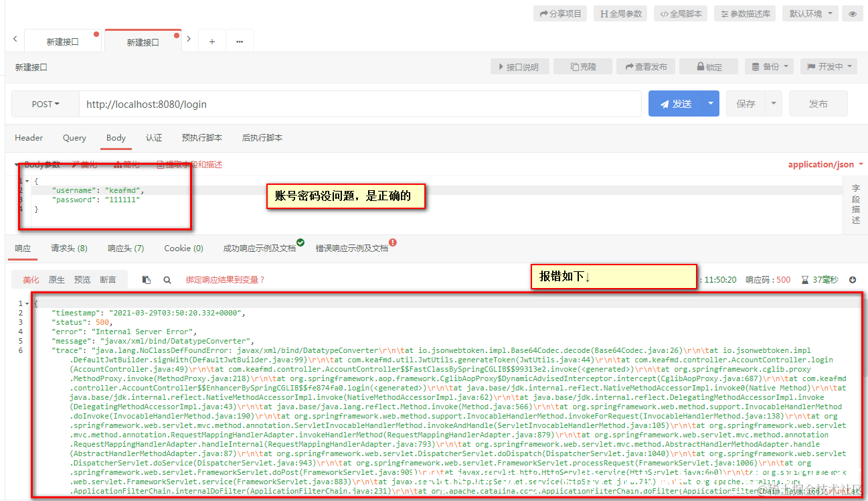The image size is (868, 501).
Task: Select the Body tab
Action: click(116, 138)
